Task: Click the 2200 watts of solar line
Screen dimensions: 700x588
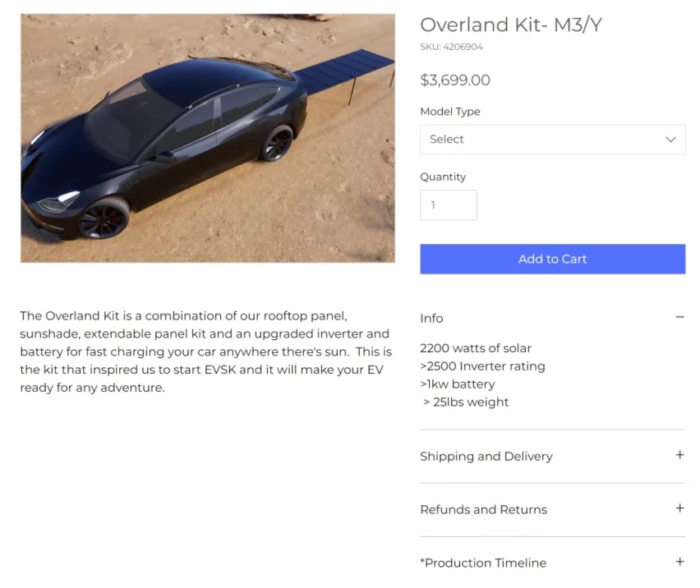Action: [x=476, y=348]
